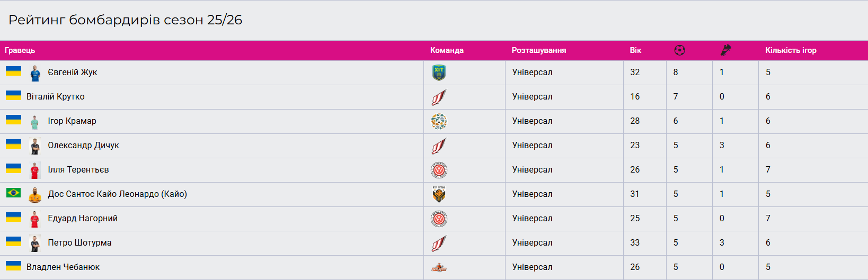Sort by the Вік column header
Screen dimensions: 868x280
point(635,50)
